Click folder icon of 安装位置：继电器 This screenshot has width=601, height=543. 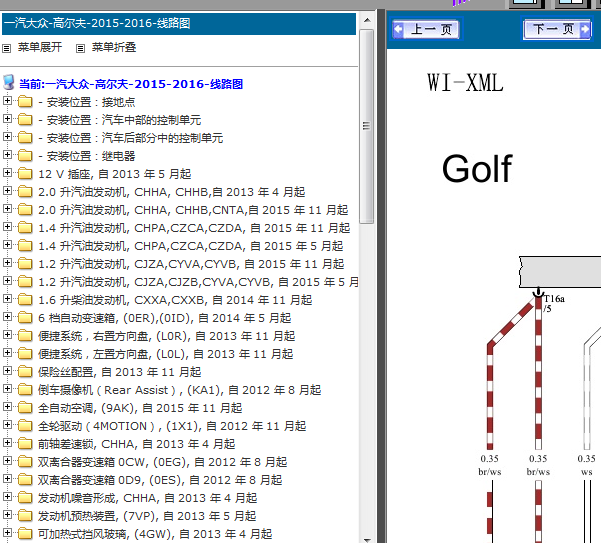25,156
